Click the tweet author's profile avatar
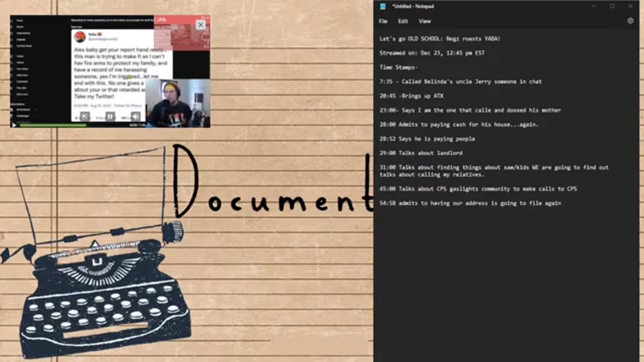The width and height of the screenshot is (644, 362). coord(80,37)
